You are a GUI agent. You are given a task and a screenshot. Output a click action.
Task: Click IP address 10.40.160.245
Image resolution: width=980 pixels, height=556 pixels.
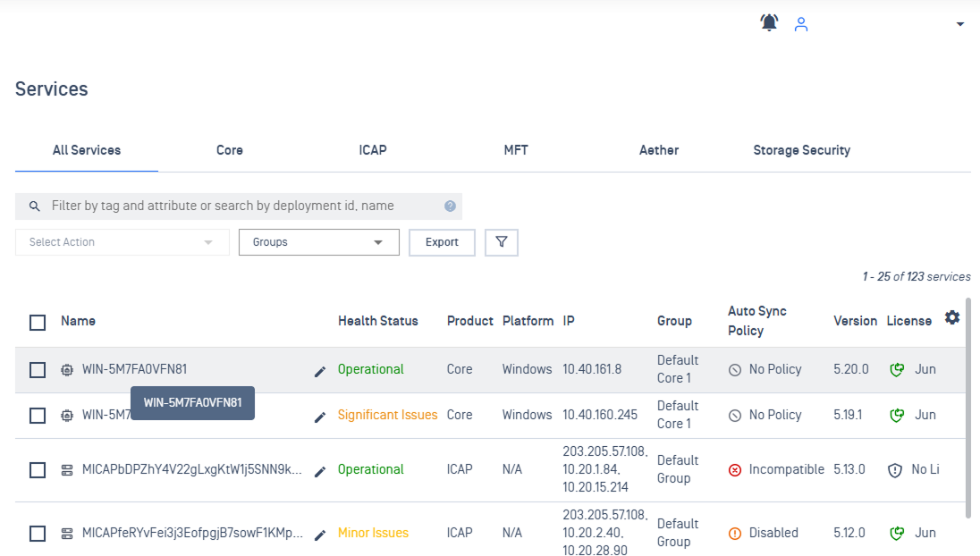(600, 415)
